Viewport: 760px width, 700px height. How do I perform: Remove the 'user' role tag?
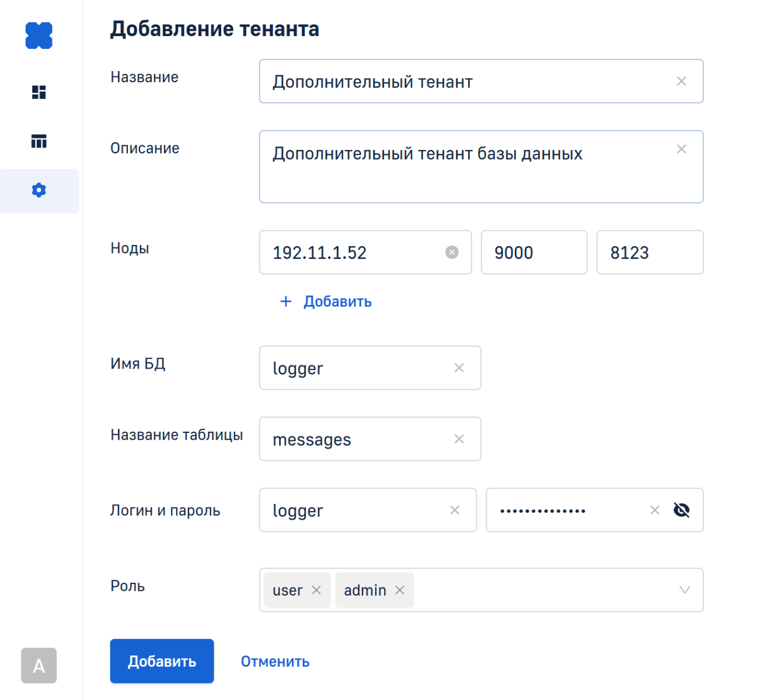click(x=316, y=590)
